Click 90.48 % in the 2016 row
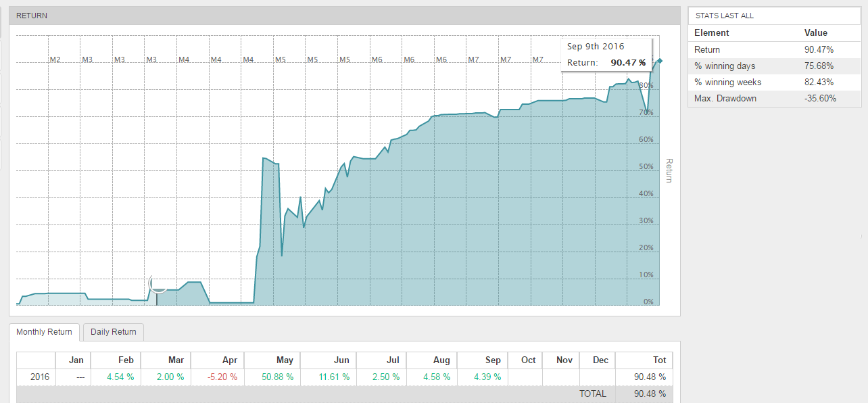Viewport: 868px width, 403px height. click(650, 377)
